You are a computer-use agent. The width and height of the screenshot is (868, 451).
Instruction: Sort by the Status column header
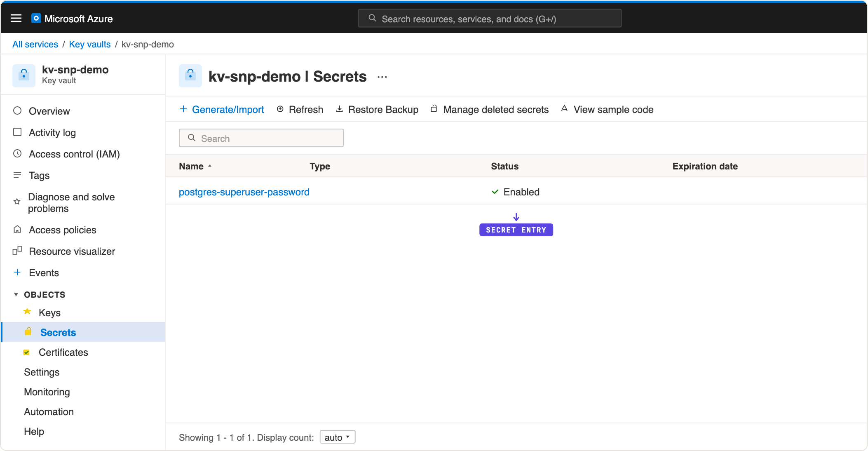504,166
